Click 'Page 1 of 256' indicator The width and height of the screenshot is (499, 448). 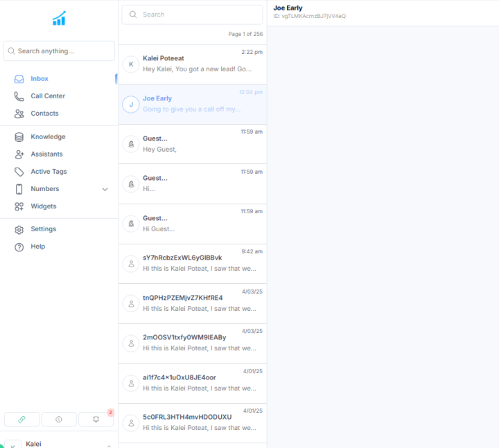[x=245, y=34]
